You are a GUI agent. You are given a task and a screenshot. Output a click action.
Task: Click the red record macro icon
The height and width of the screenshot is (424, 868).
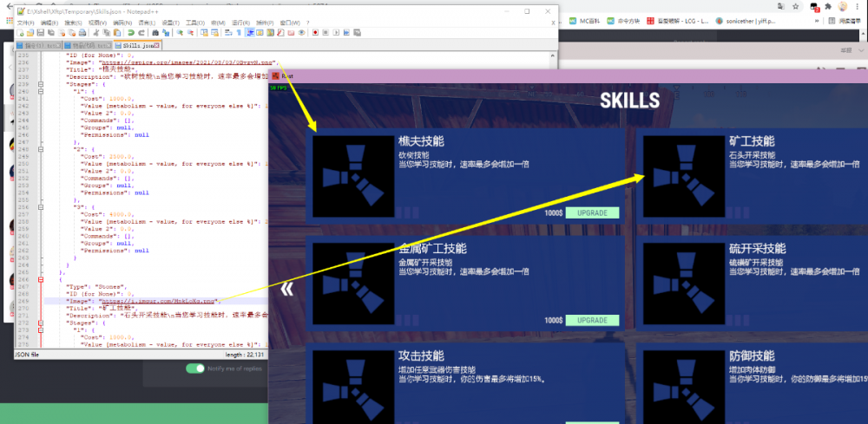coord(313,33)
